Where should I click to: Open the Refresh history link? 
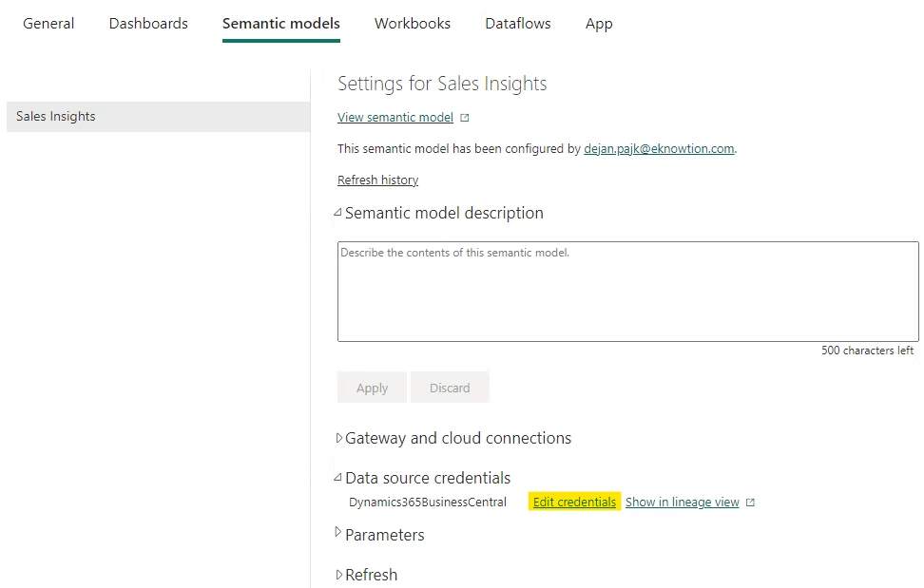pyautogui.click(x=377, y=180)
